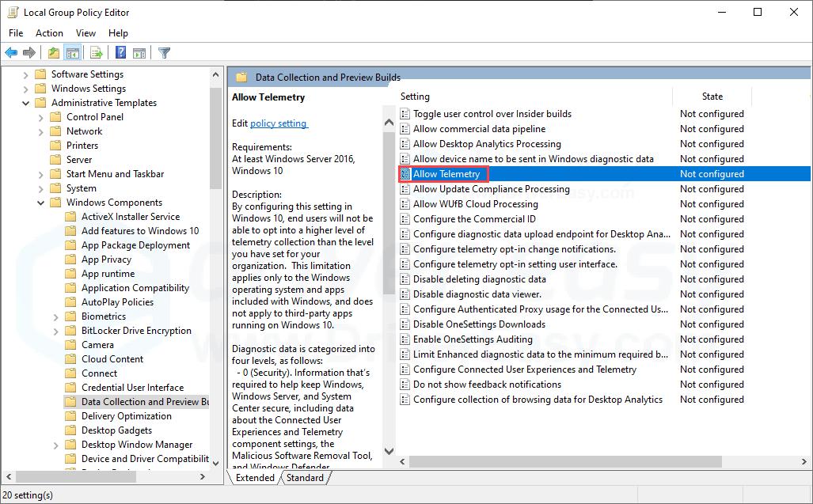Click the icon beside Allow WUfB Cloud Processing

click(x=405, y=204)
